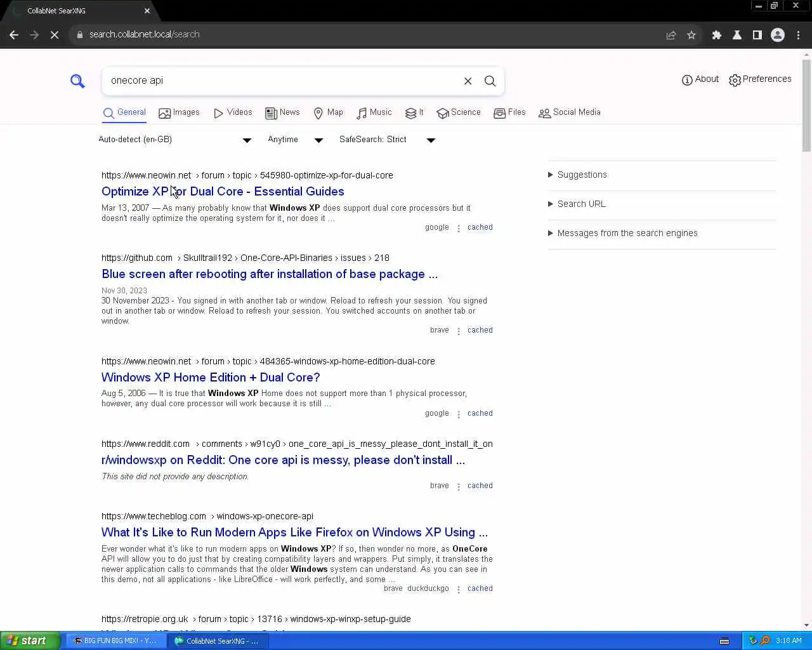Screen dimensions: 812x650
Task: Clear the search query with X
Action: pyautogui.click(x=468, y=81)
